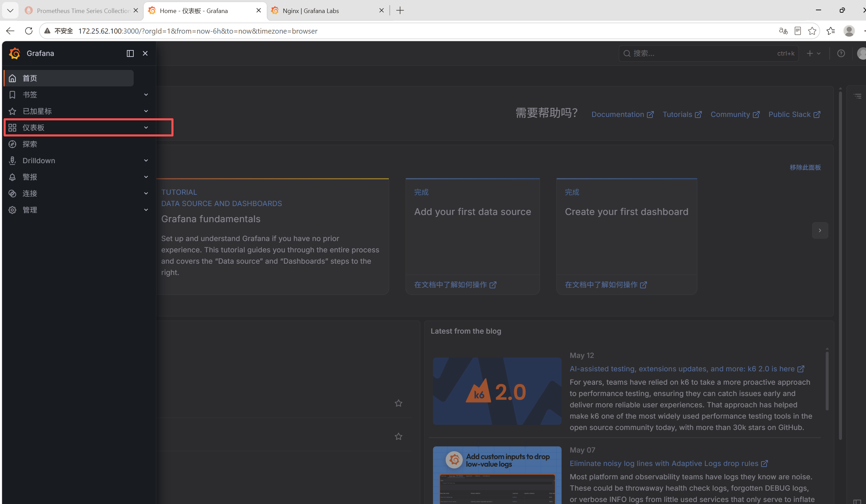Open the 探索 explore menu item
This screenshot has height=504, width=866.
29,144
